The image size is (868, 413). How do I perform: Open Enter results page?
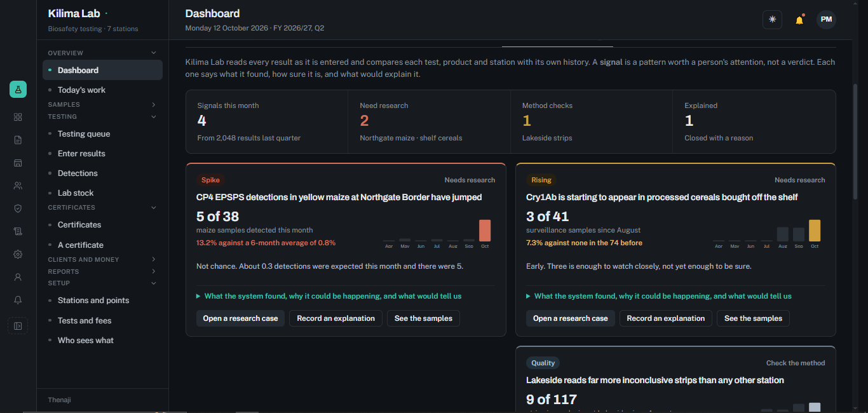[102, 153]
